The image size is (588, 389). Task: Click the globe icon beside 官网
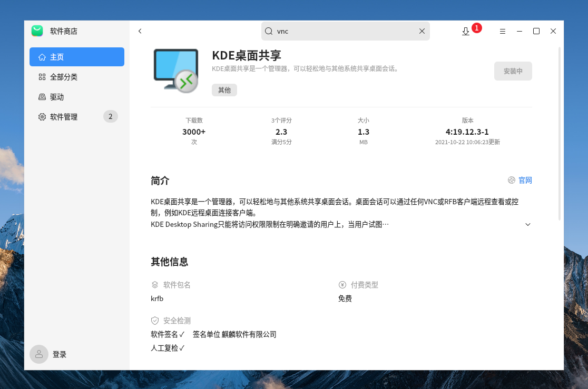click(x=511, y=180)
